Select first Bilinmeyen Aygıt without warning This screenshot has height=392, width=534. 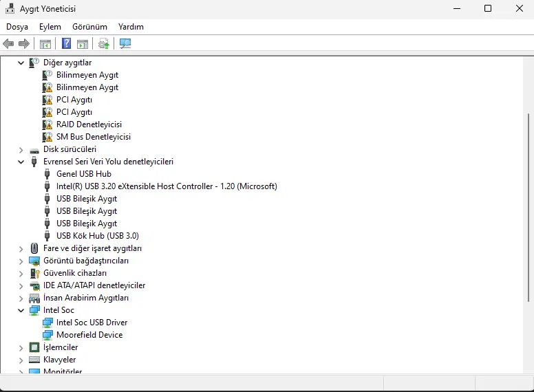pyautogui.click(x=87, y=75)
